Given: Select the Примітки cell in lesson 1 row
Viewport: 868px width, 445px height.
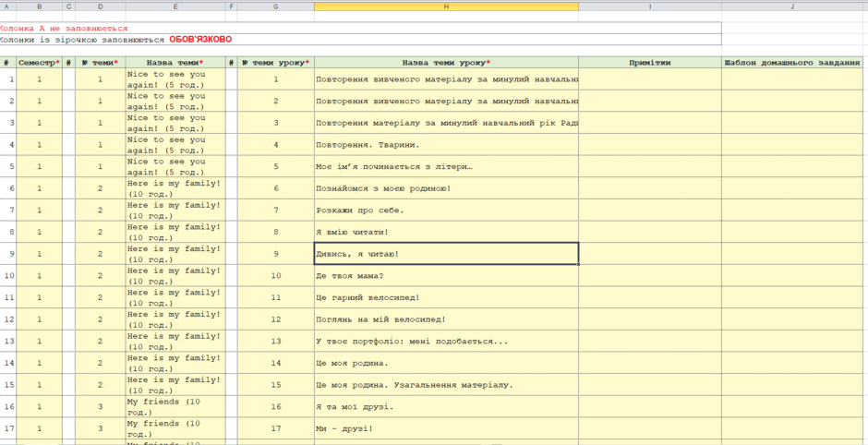Looking at the screenshot, I should [650, 79].
